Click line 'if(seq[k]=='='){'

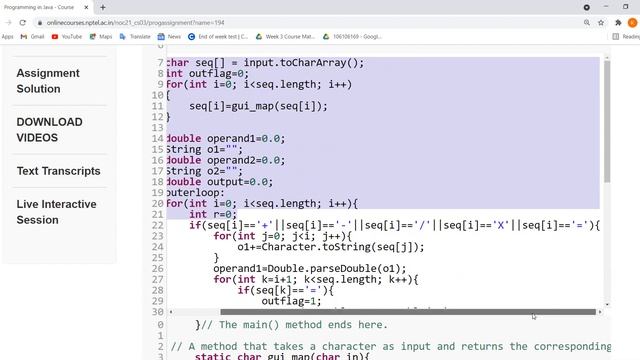(x=286, y=290)
